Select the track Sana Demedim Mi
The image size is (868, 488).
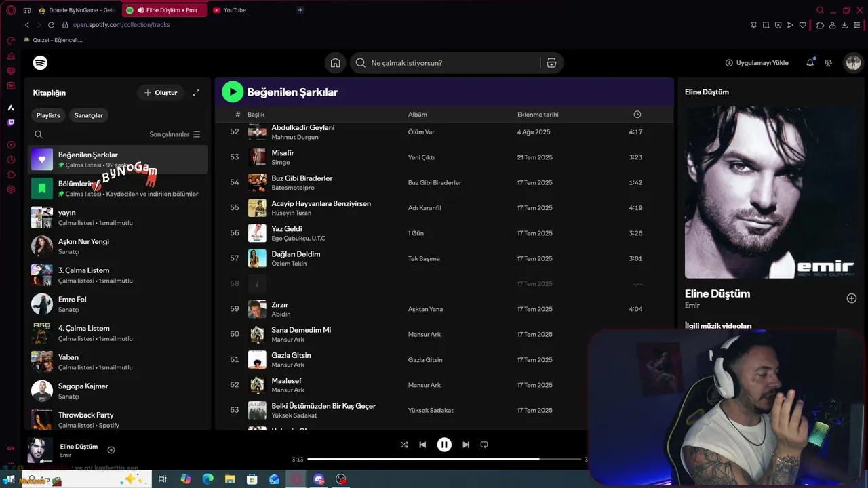pos(301,330)
